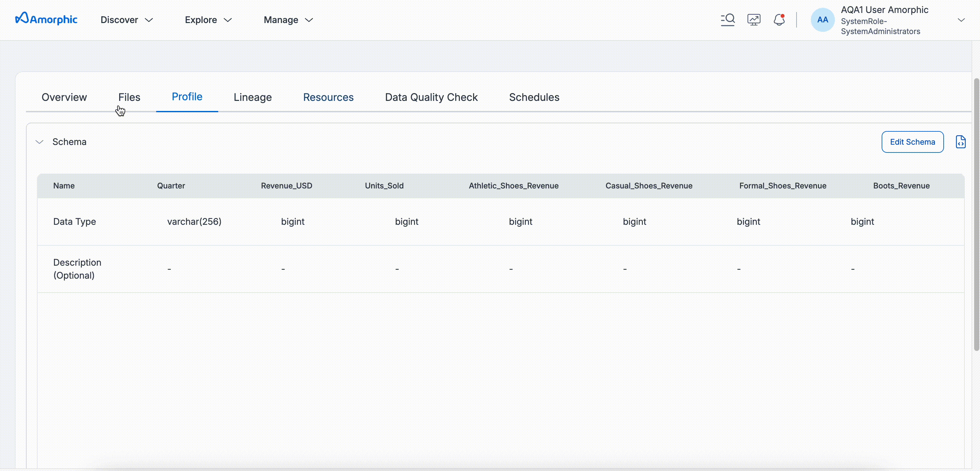This screenshot has width=980, height=471.
Task: Expand the Manage menu
Action: tap(288, 20)
